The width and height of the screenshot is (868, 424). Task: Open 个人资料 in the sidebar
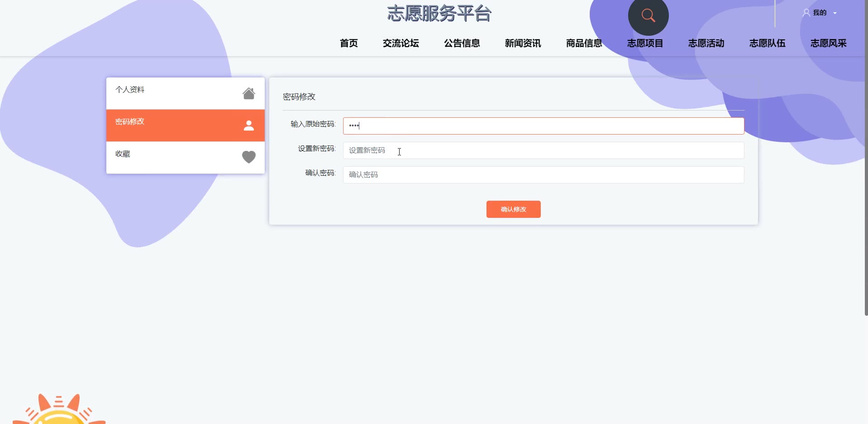pos(186,93)
